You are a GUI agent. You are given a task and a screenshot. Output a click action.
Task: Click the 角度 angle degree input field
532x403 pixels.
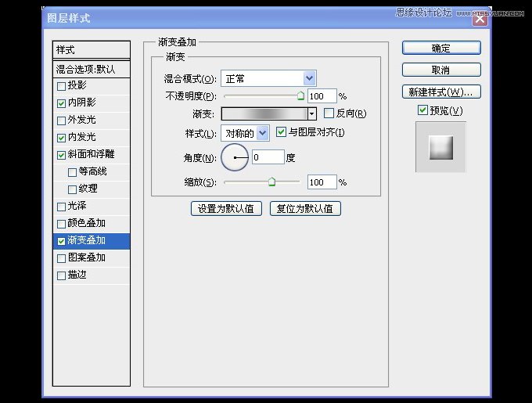coord(268,157)
